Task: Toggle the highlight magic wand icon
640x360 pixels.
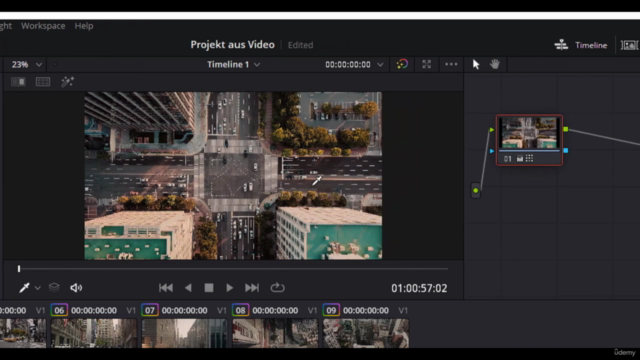Action: point(67,82)
